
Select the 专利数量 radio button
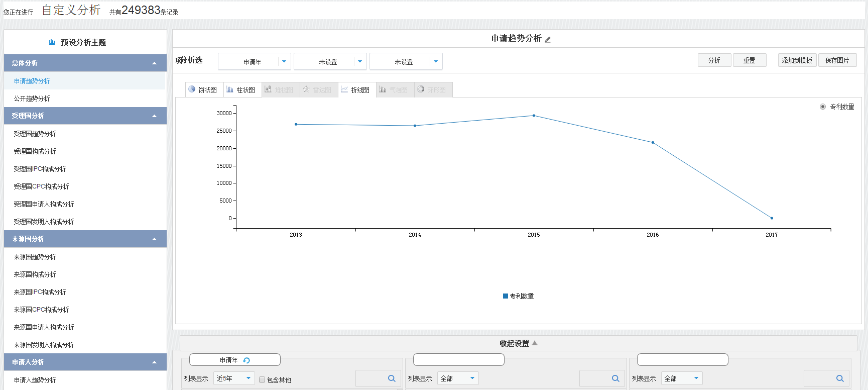pos(823,107)
